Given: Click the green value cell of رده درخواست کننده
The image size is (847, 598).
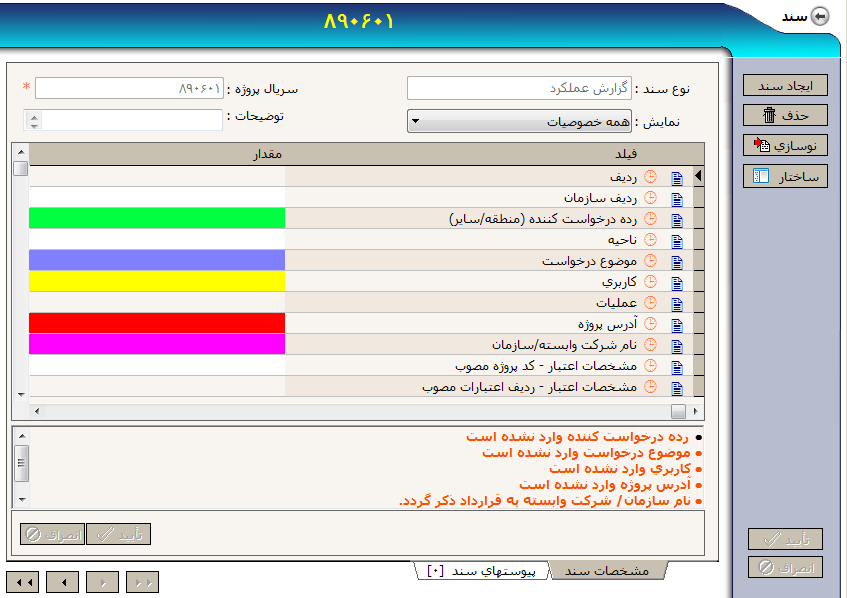Looking at the screenshot, I should click(157, 219).
